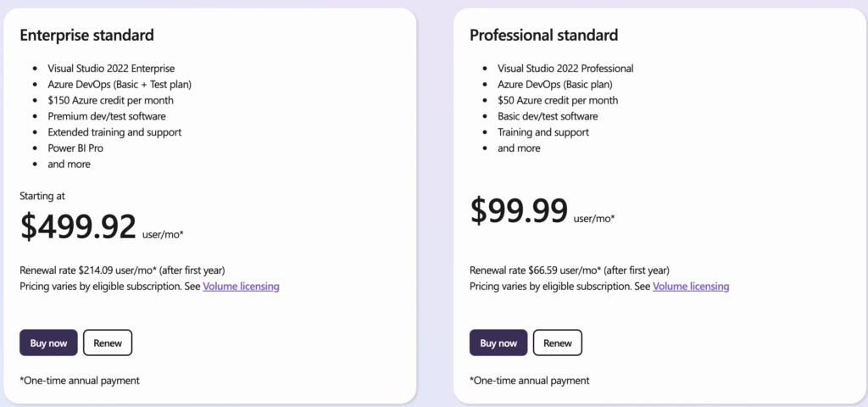The width and height of the screenshot is (868, 407).
Task: Click the $499.92 price text
Action: point(78,226)
